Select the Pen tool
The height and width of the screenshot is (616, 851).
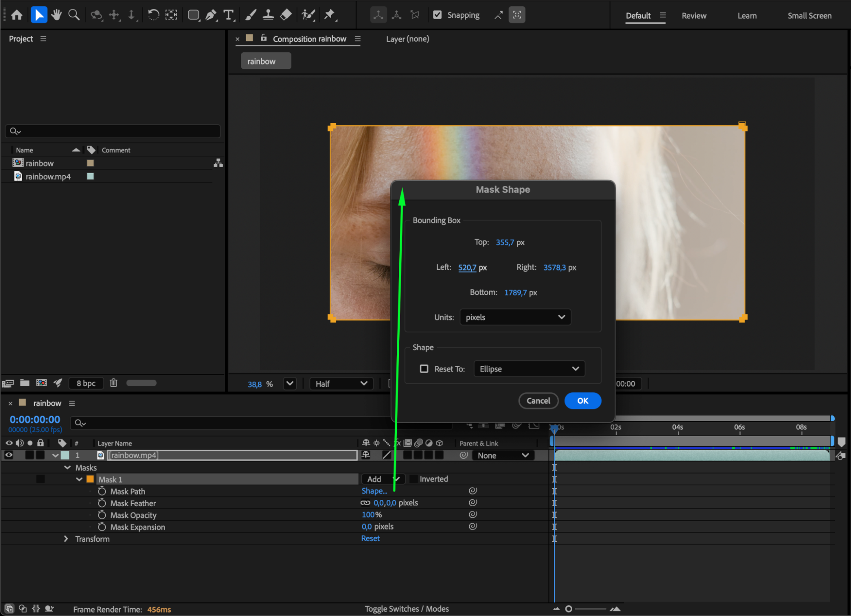(x=211, y=15)
